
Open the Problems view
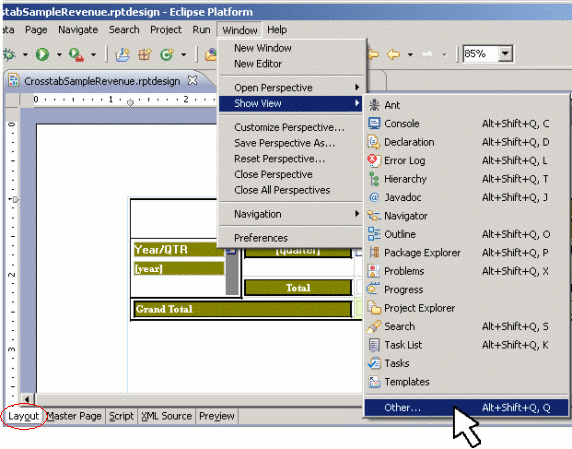[x=466, y=271]
